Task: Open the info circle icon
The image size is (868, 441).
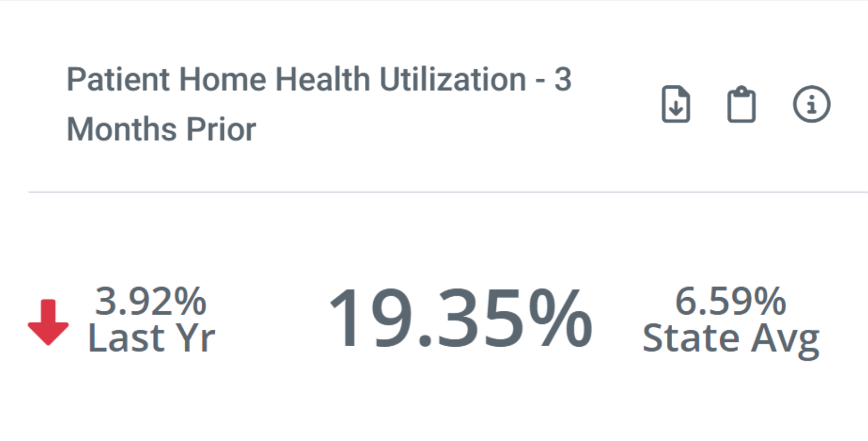Action: pos(812,104)
